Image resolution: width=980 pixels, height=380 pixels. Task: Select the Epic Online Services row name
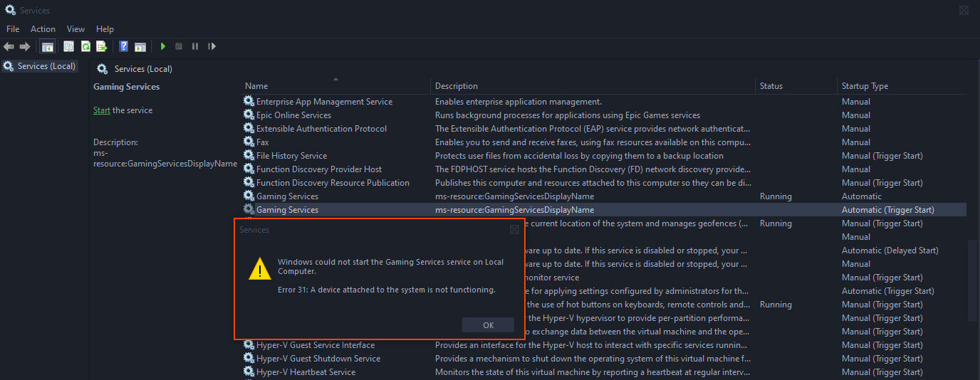tap(293, 115)
